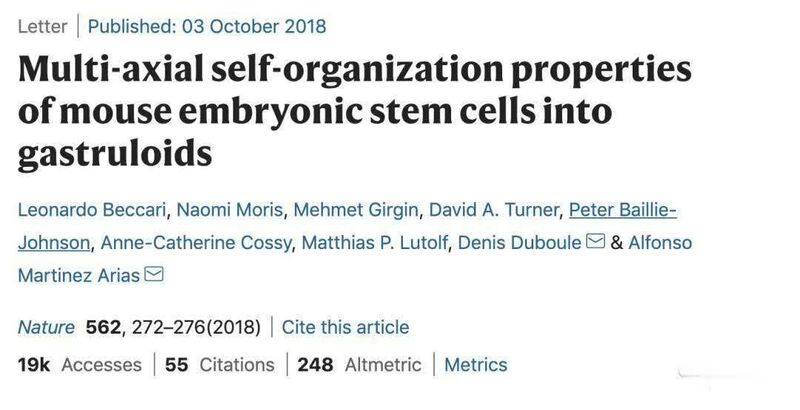Click the envelope icon beside Martinez Arias
The height and width of the screenshot is (410, 800).
point(154,274)
